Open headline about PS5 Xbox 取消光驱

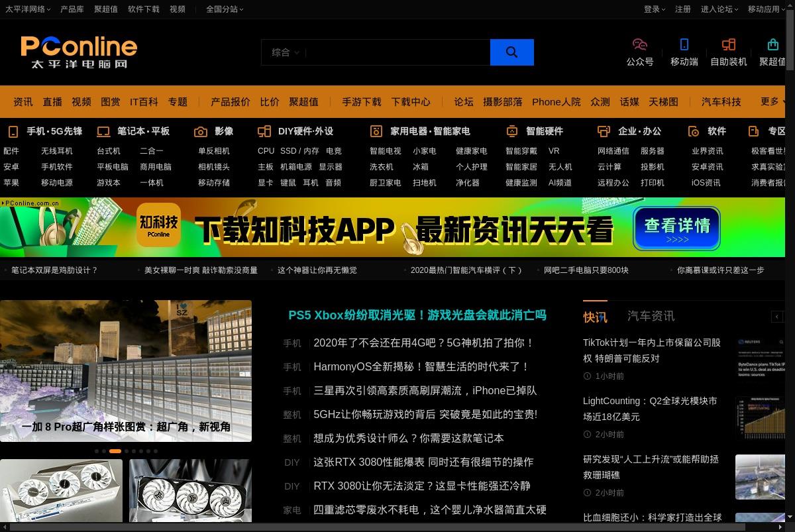(x=417, y=315)
